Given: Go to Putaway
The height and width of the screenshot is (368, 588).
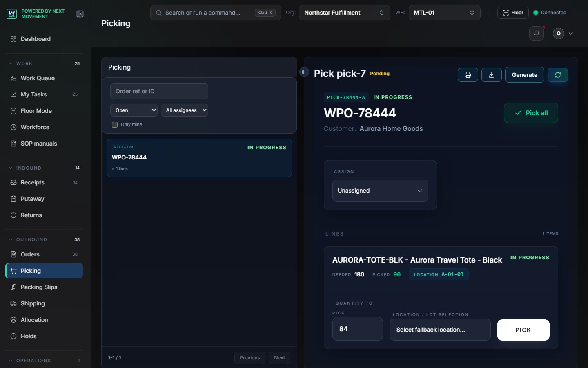Looking at the screenshot, I should point(44,199).
